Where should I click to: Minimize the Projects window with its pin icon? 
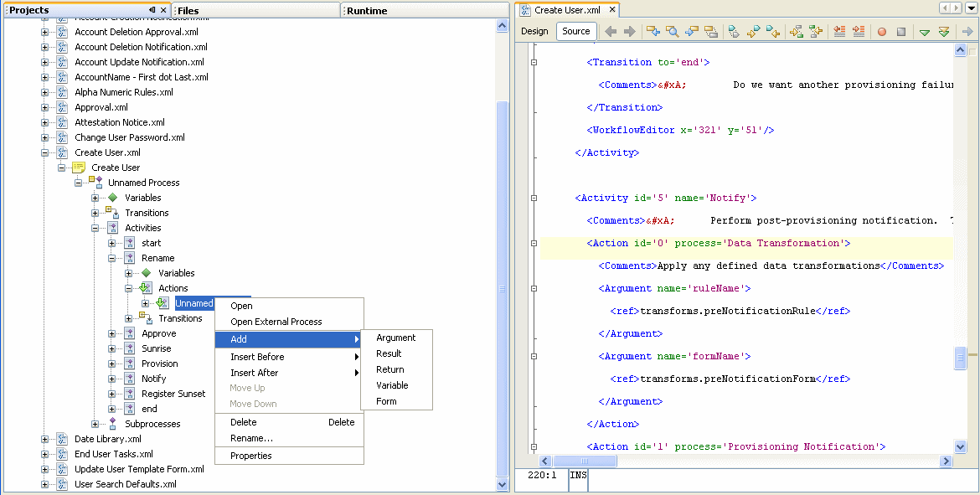pyautogui.click(x=152, y=10)
